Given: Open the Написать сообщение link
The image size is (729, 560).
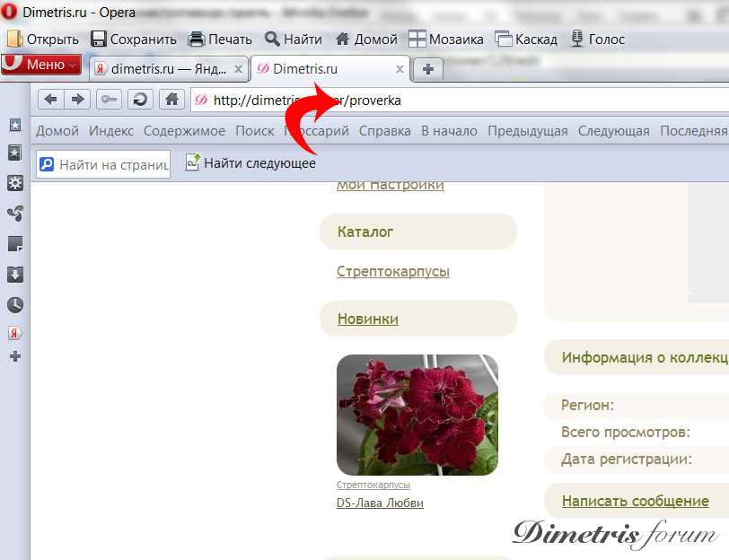Looking at the screenshot, I should (x=636, y=502).
